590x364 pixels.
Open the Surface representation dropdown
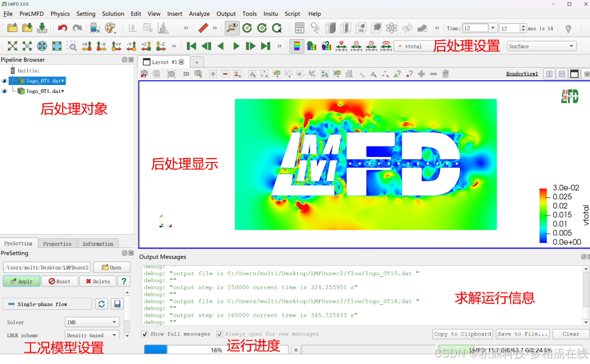[x=541, y=47]
